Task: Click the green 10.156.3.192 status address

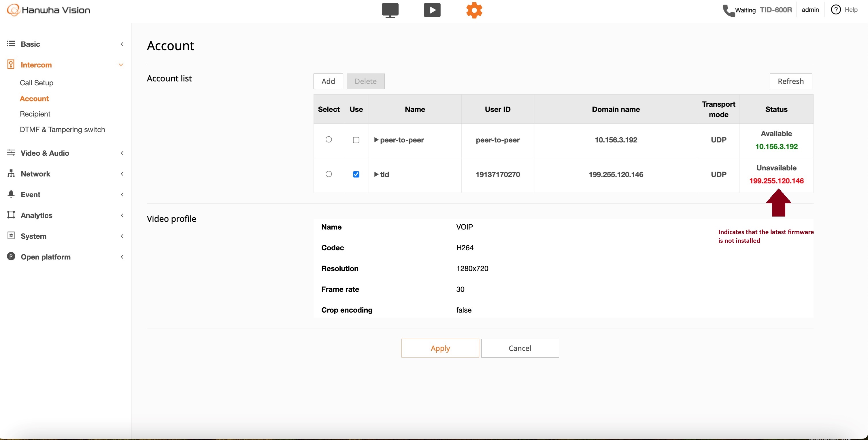Action: click(776, 146)
